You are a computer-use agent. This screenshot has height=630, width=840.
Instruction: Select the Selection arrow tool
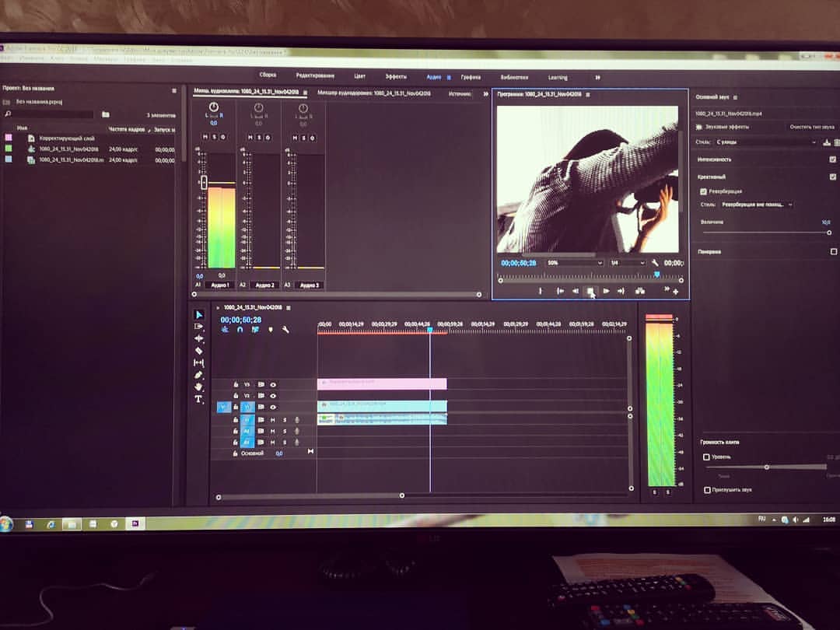[x=199, y=314]
